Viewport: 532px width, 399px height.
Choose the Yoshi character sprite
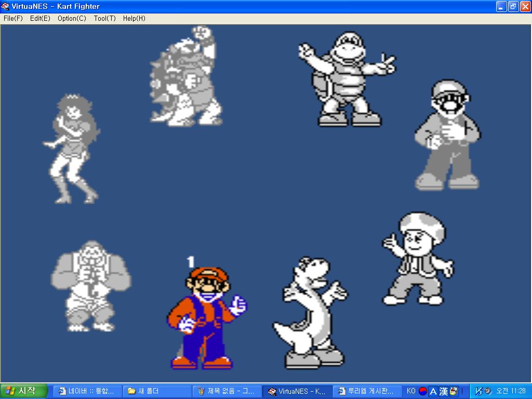[309, 312]
